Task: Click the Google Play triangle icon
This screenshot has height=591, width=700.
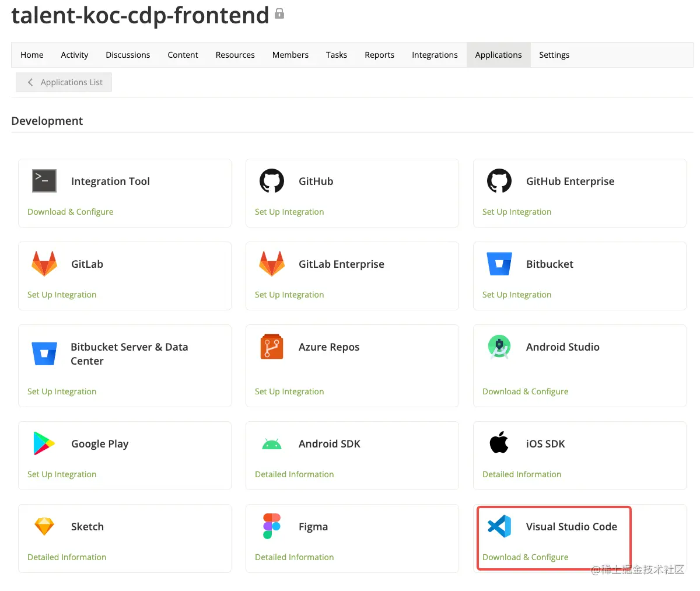Action: tap(44, 443)
